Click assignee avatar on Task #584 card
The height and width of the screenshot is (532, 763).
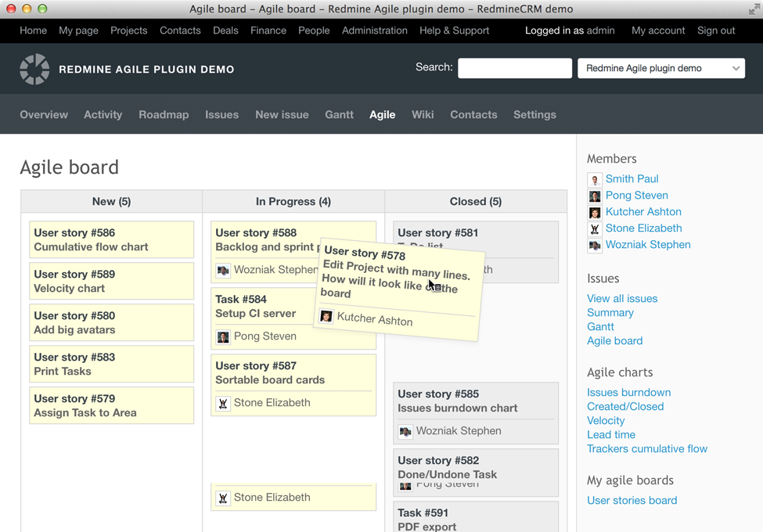pos(223,337)
